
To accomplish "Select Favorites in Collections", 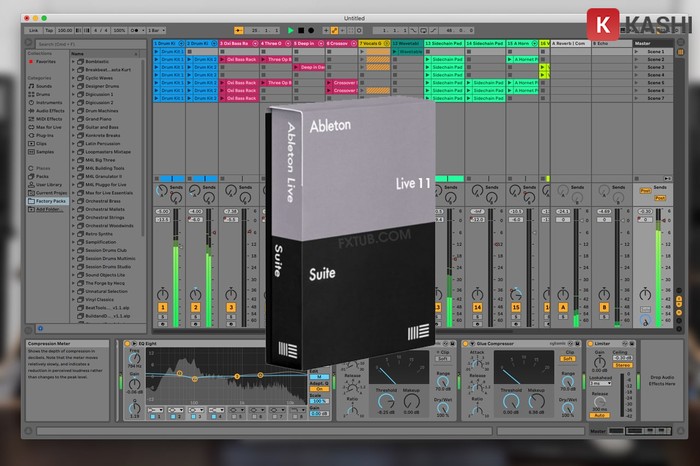I will (x=44, y=62).
